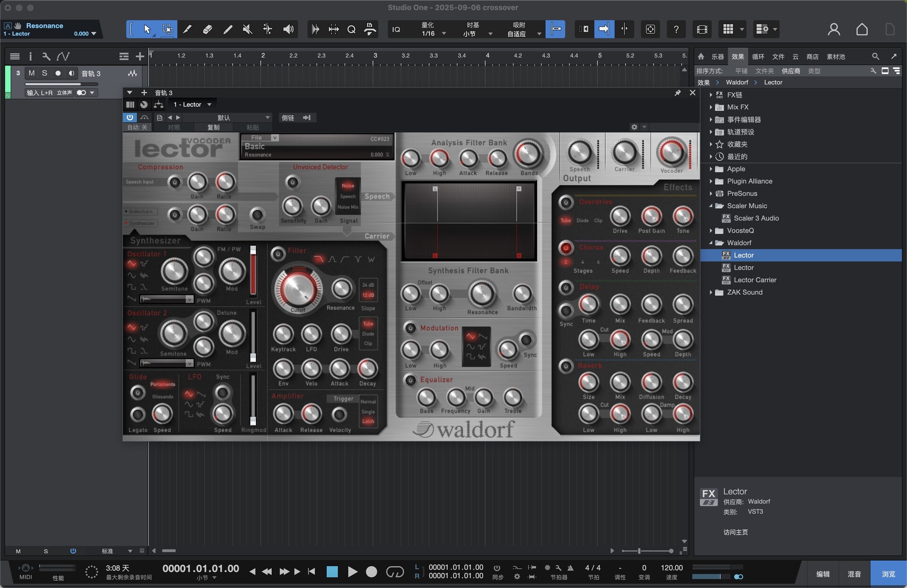Show automation curve icon in track header
This screenshot has height=588, width=907.
[x=63, y=57]
